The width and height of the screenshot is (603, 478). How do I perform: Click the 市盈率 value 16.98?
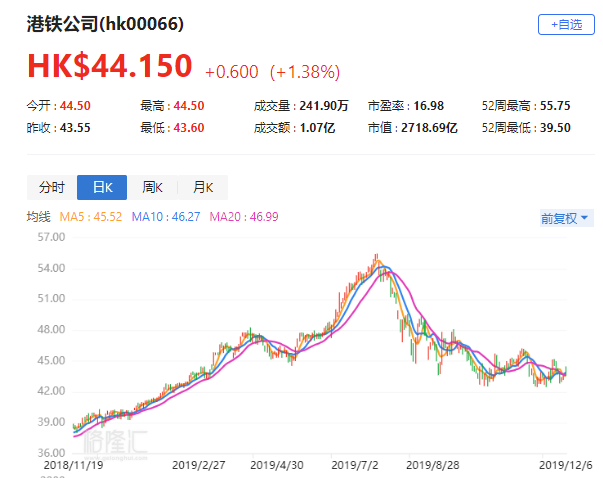pos(426,106)
